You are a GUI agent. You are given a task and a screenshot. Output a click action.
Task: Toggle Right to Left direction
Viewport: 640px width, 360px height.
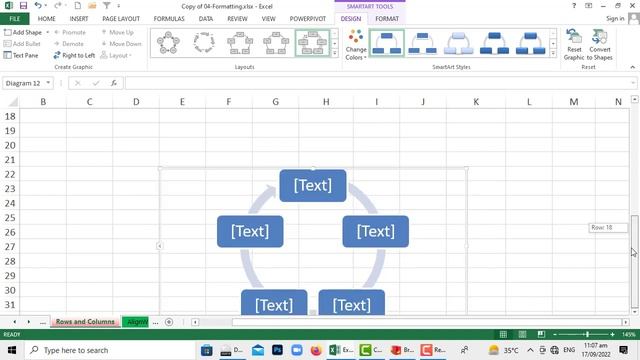[74, 55]
